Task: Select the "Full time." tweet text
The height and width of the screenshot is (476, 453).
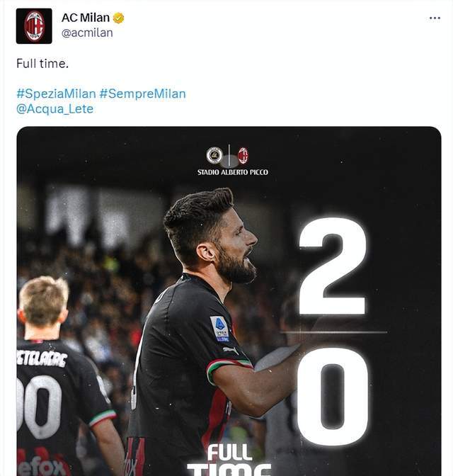Action: click(42, 64)
